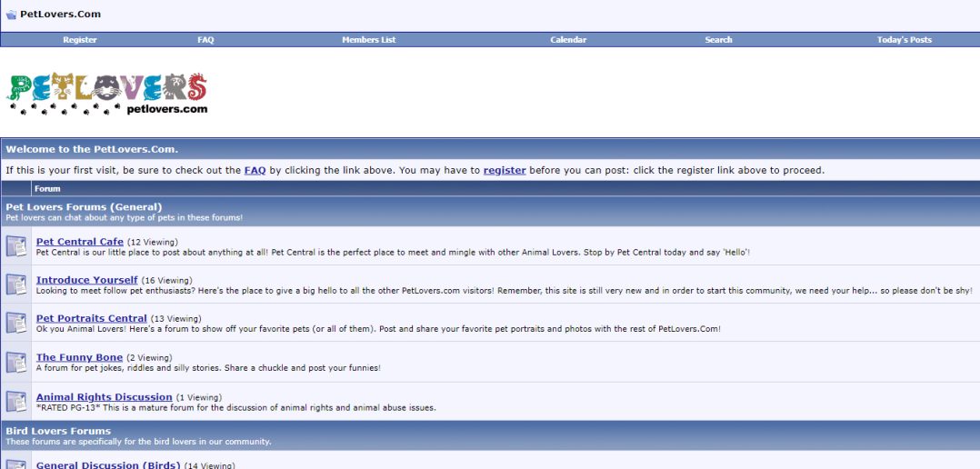This screenshot has width=980, height=469.
Task: Open FAQ in the navigation bar
Action: [205, 39]
